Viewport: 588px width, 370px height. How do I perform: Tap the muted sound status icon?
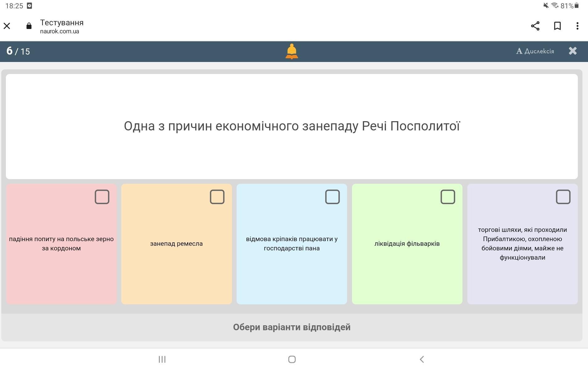pyautogui.click(x=546, y=6)
